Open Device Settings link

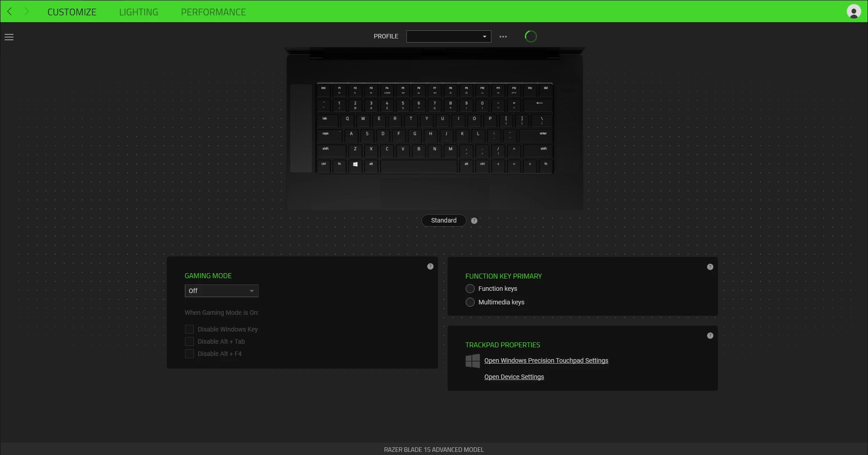[x=514, y=377]
